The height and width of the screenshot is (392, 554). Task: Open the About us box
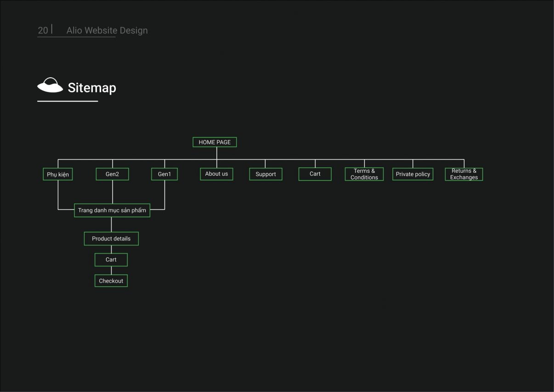216,174
